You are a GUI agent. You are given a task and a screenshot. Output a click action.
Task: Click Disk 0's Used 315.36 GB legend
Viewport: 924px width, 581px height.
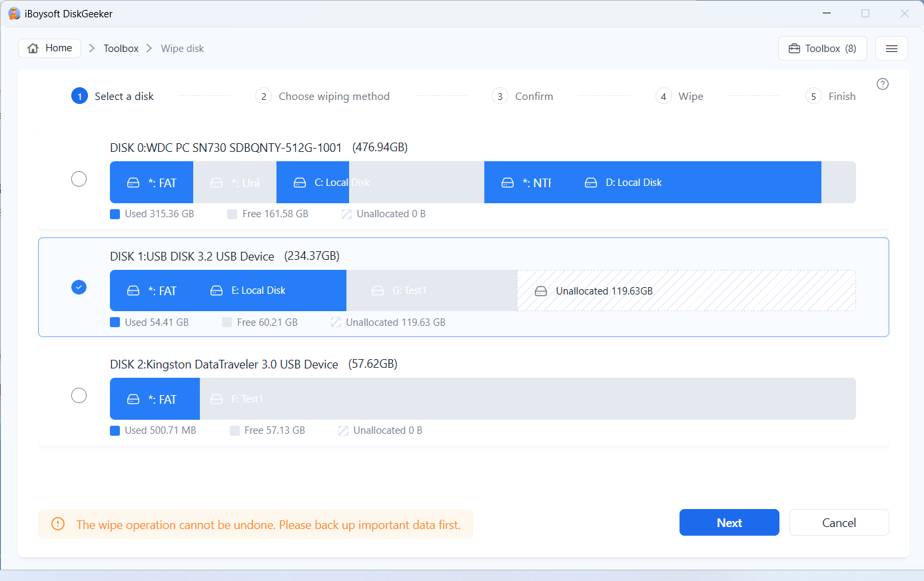[x=152, y=214]
